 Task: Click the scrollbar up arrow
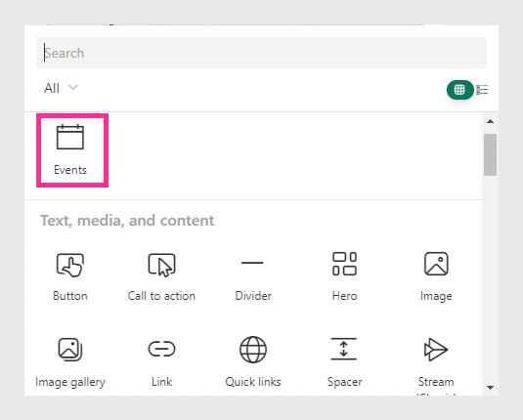tap(490, 121)
